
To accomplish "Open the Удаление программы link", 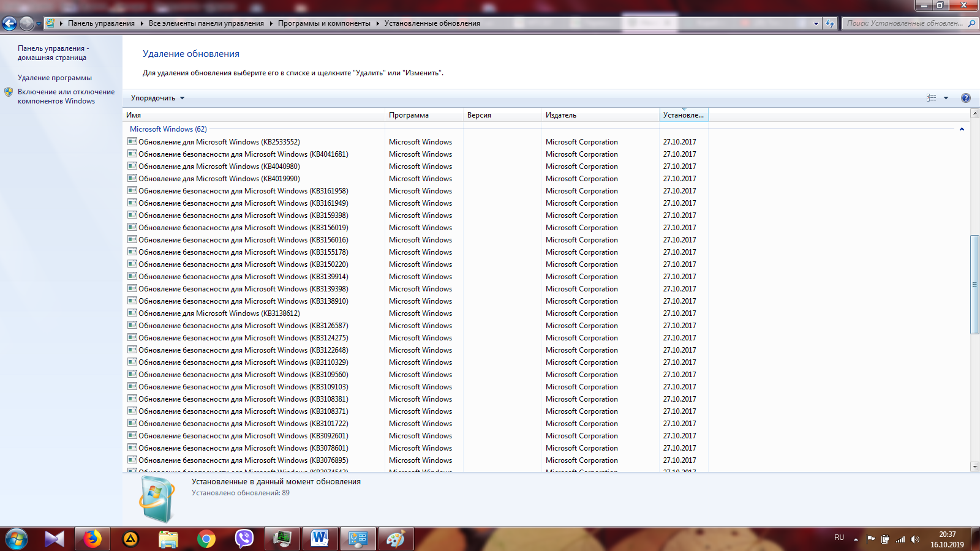I will [x=55, y=78].
